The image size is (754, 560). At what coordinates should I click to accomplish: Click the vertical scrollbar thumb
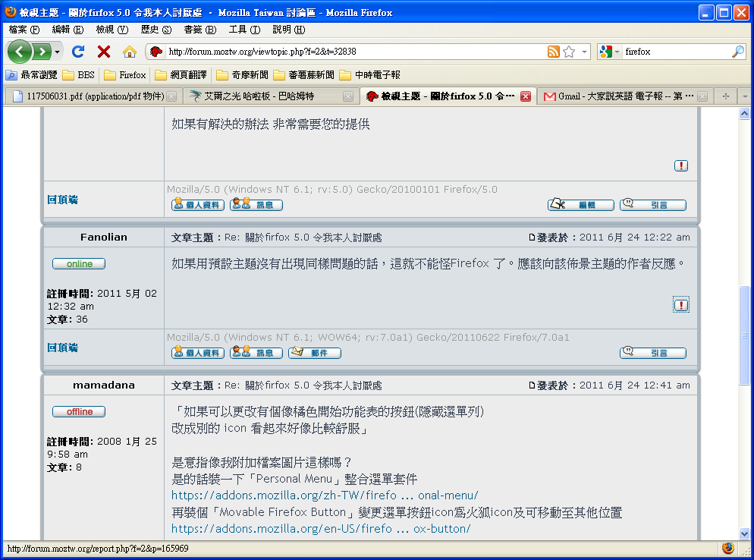tap(744, 335)
